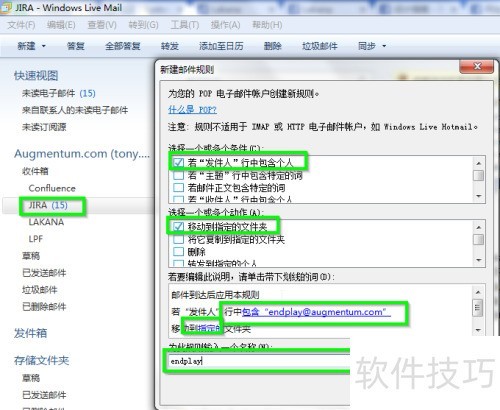500x410 pixels.
Task: Open the 工具(T) menu
Action: click(x=185, y=25)
